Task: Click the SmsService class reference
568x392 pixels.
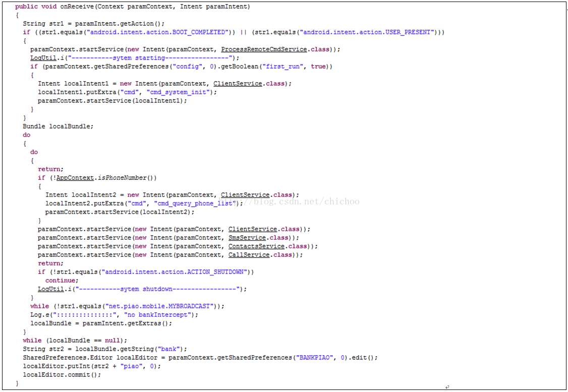Action: [247, 238]
